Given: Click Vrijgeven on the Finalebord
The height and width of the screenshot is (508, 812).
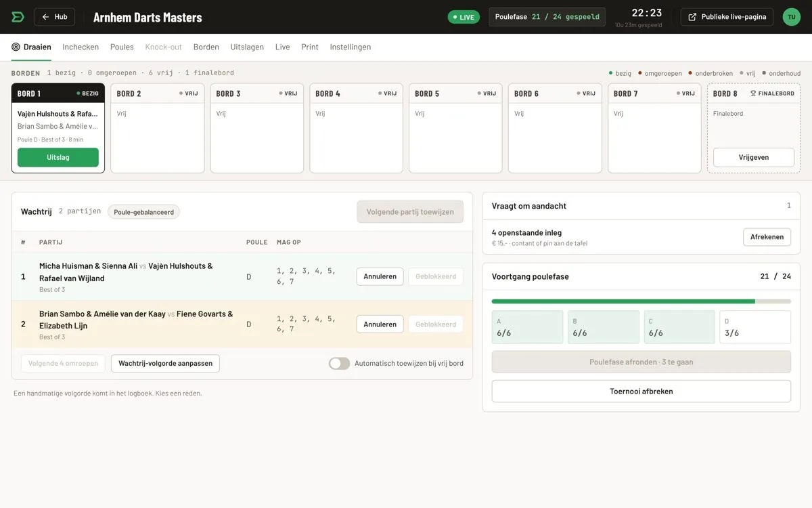Looking at the screenshot, I should [x=754, y=157].
